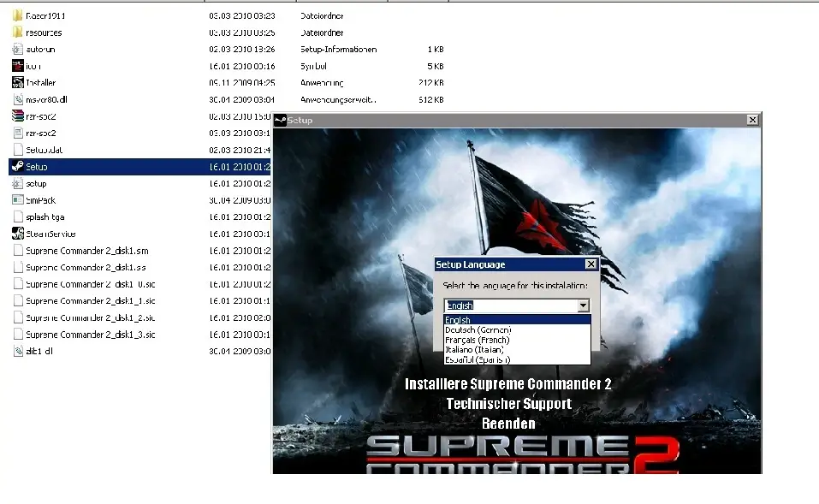The width and height of the screenshot is (819, 504).
Task: Click the splash.tga file icon
Action: pyautogui.click(x=18, y=216)
